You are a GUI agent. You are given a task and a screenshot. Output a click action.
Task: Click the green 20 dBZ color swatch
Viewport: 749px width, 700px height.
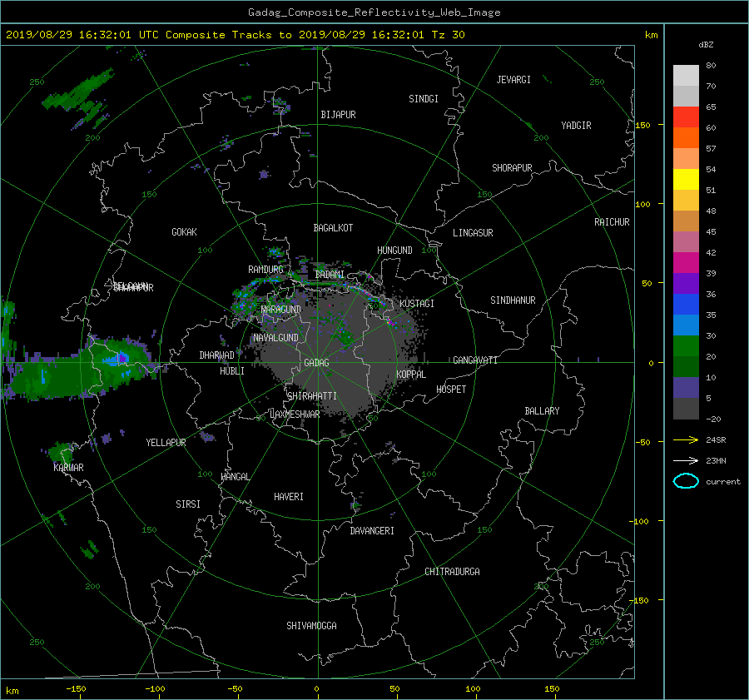(x=686, y=346)
